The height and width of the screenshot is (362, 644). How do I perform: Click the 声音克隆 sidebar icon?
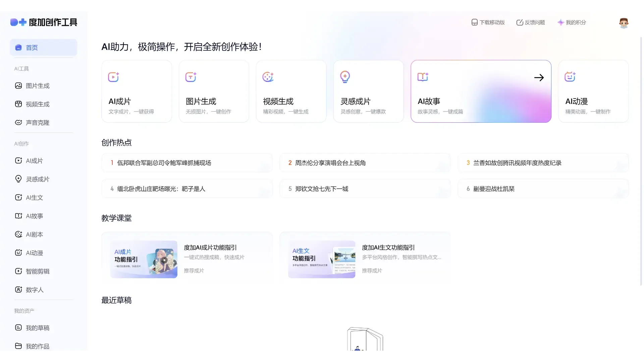point(18,123)
